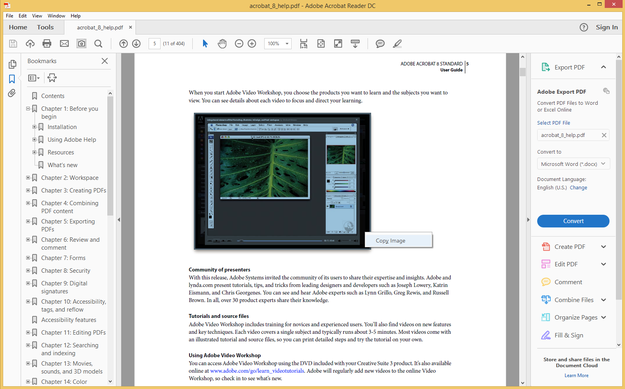This screenshot has width=625, height=389.
Task: Collapse the left navigation pane arrow
Action: tap(118, 220)
